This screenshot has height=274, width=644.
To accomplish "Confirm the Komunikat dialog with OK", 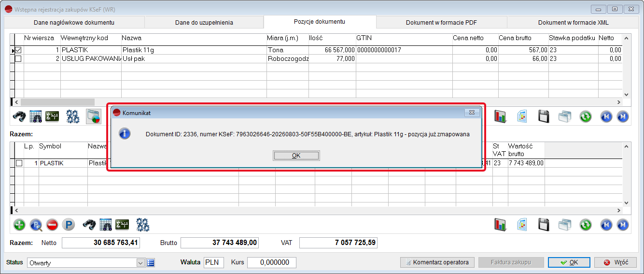I will (296, 156).
